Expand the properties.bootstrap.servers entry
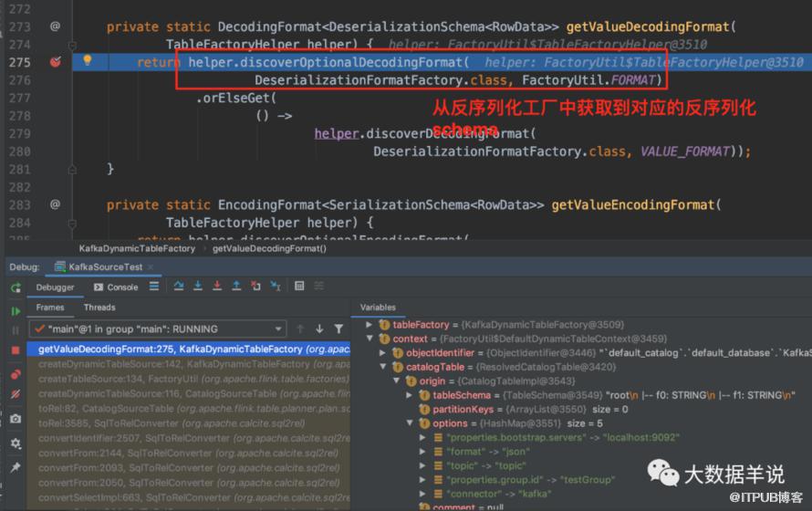Image resolution: width=812 pixels, height=511 pixels. point(422,437)
